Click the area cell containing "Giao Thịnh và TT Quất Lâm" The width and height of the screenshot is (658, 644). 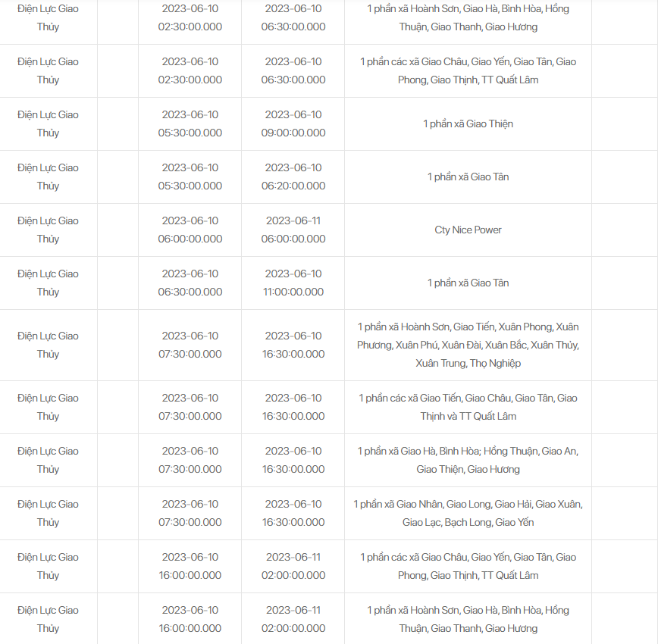(x=468, y=408)
